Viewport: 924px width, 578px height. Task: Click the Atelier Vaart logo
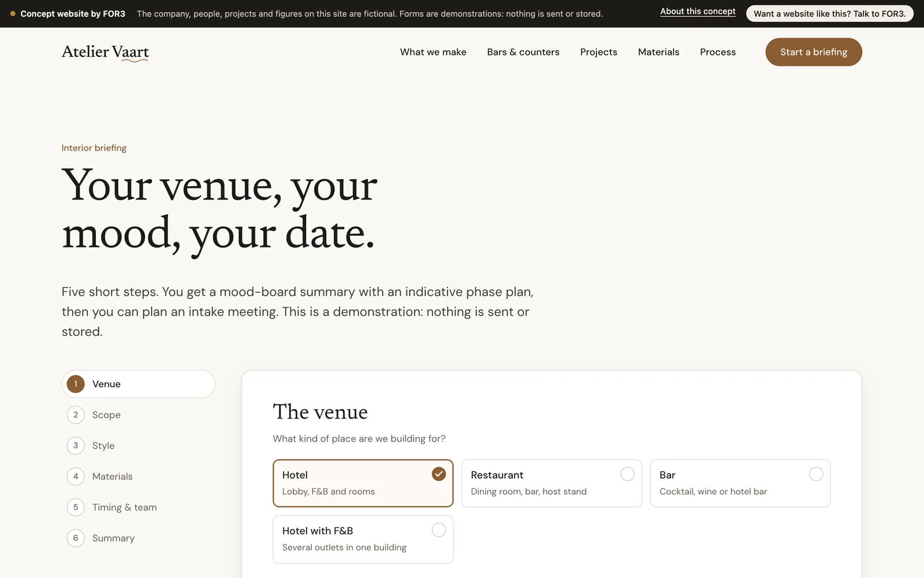pyautogui.click(x=105, y=52)
